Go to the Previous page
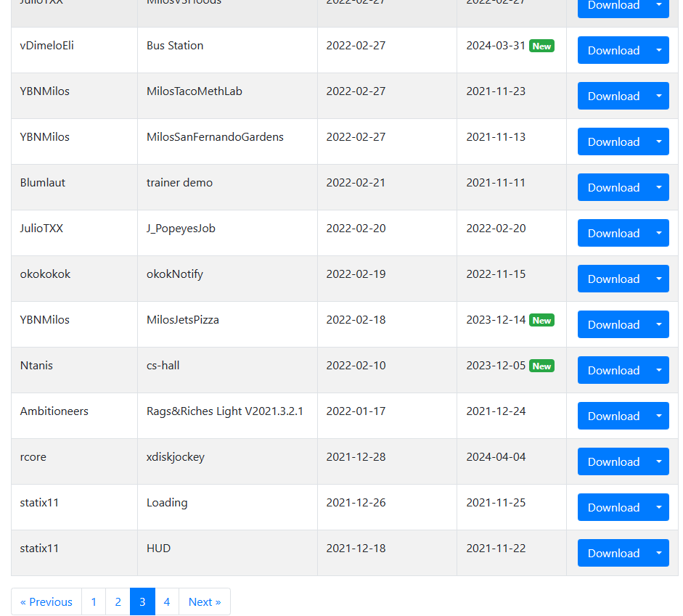This screenshot has width=683, height=616. point(46,601)
